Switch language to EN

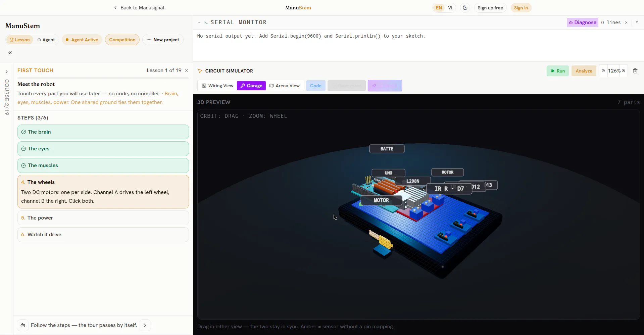439,8
